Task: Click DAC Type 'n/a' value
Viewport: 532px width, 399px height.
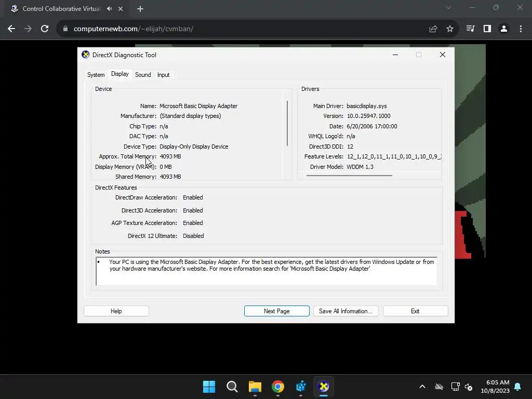Action: (164, 136)
